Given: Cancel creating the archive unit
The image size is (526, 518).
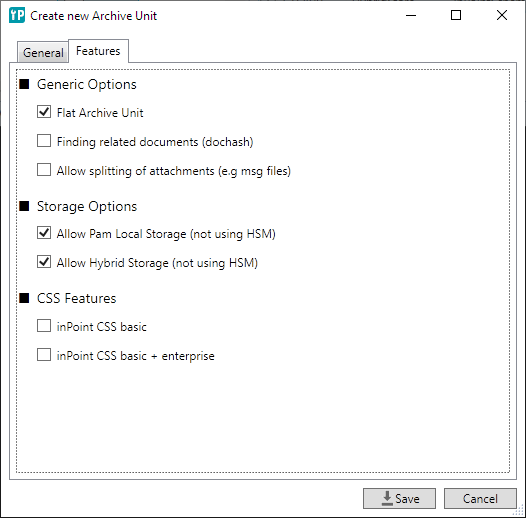Looking at the screenshot, I should click(480, 499).
